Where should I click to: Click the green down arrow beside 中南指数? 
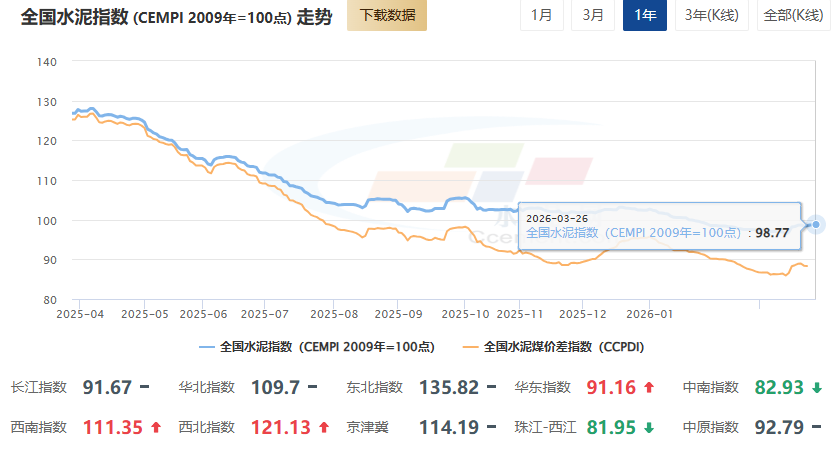pos(816,387)
